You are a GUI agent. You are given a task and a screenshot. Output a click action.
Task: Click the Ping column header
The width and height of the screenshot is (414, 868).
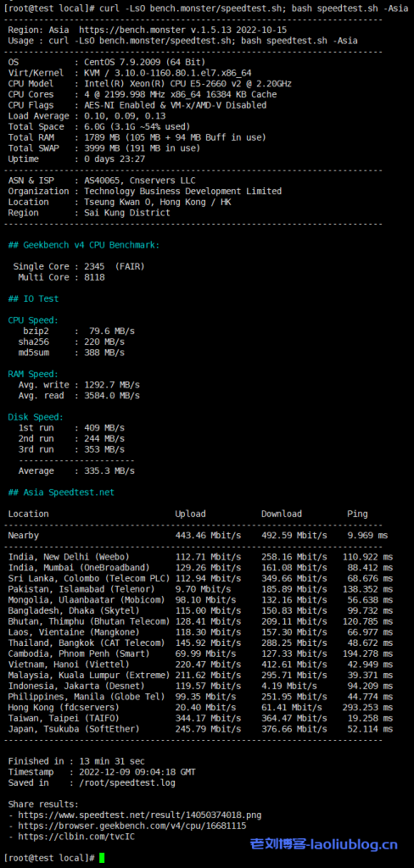[x=357, y=514]
